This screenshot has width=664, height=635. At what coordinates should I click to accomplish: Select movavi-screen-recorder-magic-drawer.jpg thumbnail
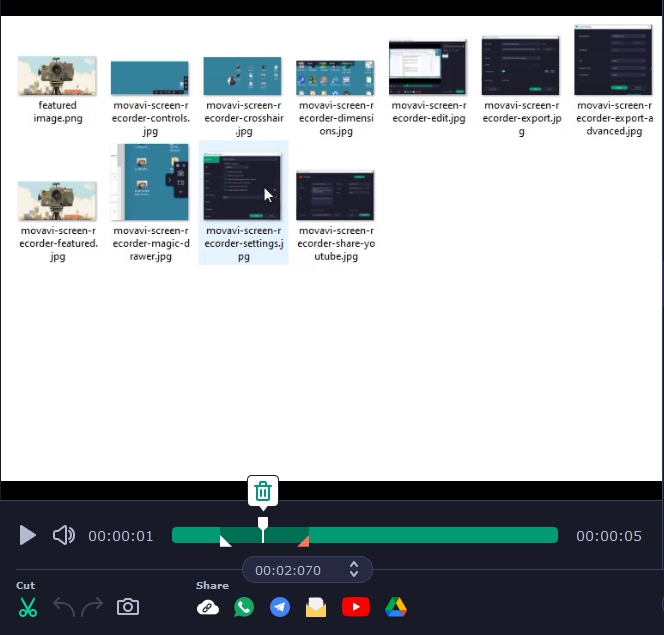150,182
